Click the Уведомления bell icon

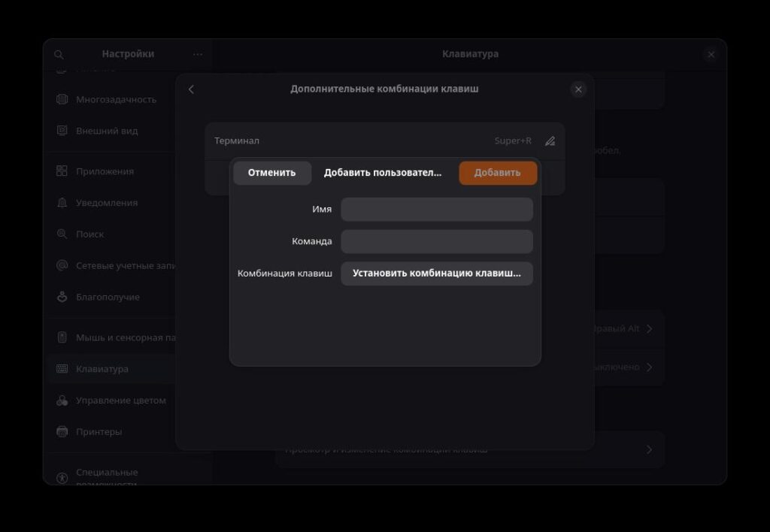click(x=62, y=203)
